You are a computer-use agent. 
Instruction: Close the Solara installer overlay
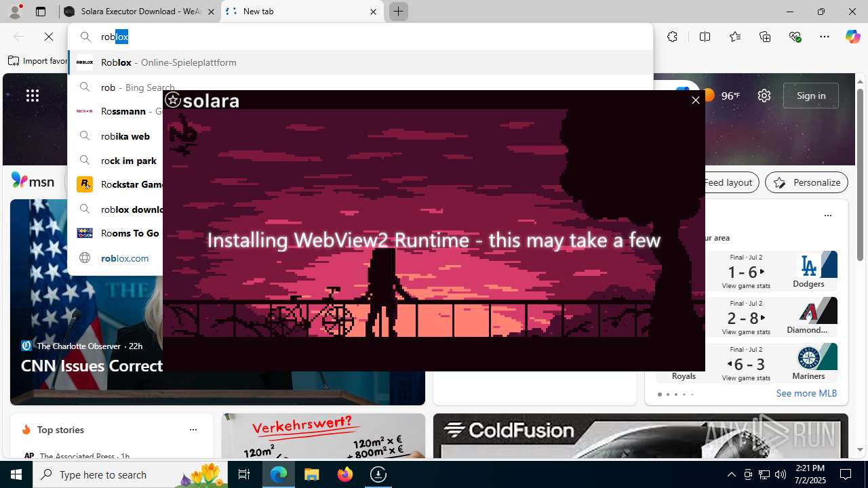point(695,100)
